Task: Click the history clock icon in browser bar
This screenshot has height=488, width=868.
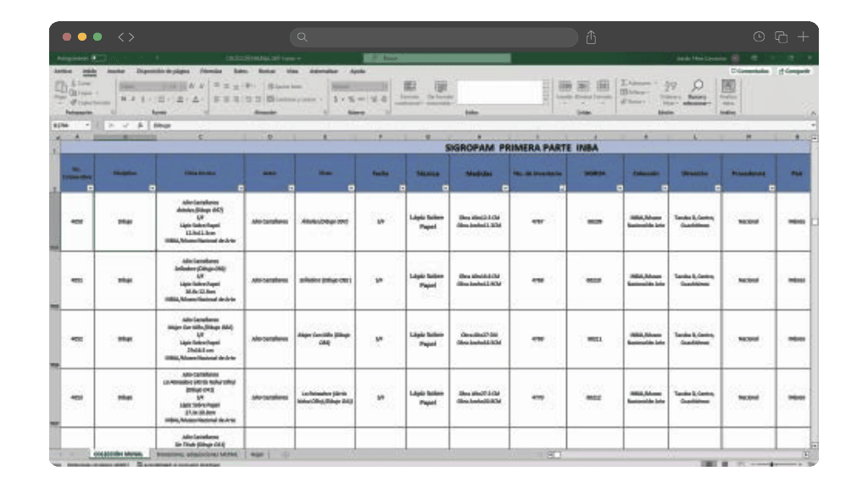Action: [759, 36]
